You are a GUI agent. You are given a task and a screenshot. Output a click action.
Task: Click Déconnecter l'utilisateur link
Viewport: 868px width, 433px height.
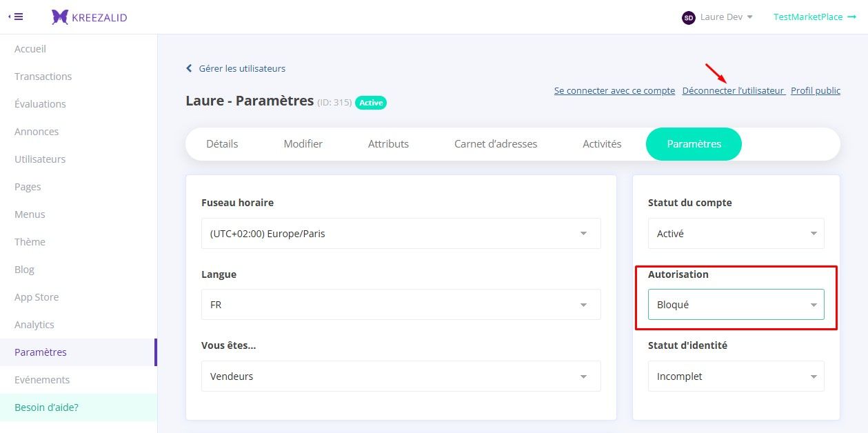[x=733, y=91]
